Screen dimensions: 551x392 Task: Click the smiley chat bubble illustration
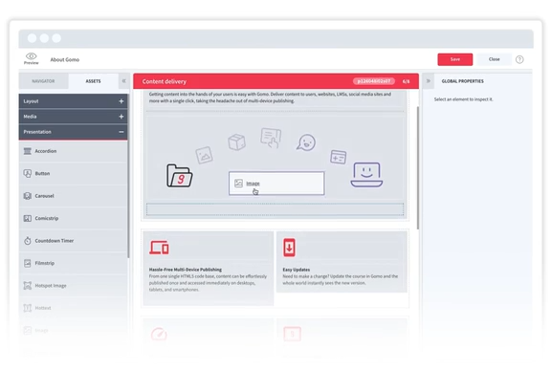click(x=306, y=142)
